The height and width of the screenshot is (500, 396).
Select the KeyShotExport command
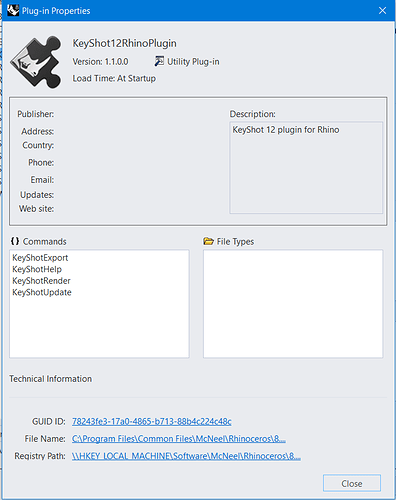point(40,258)
